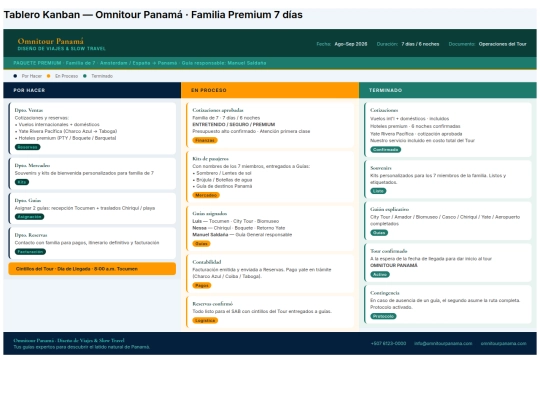Click the Guía de destinos Panamá bullet
540x405 pixels.
[x=222, y=186]
